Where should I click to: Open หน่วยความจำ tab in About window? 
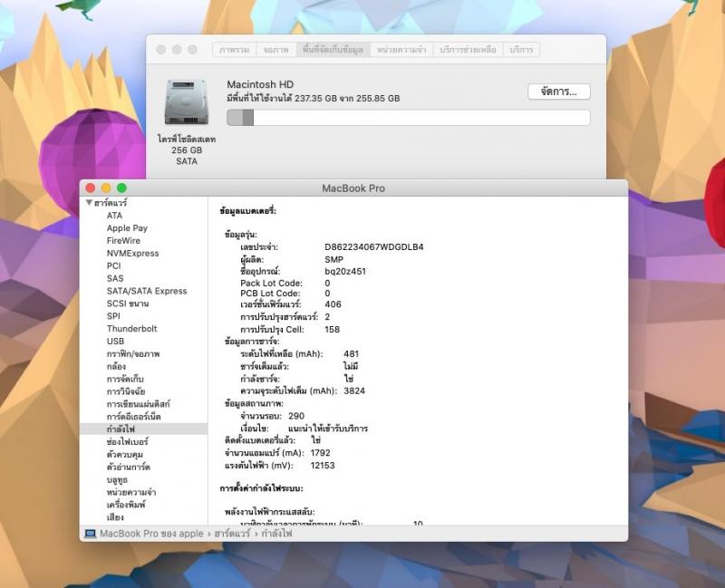(x=401, y=50)
